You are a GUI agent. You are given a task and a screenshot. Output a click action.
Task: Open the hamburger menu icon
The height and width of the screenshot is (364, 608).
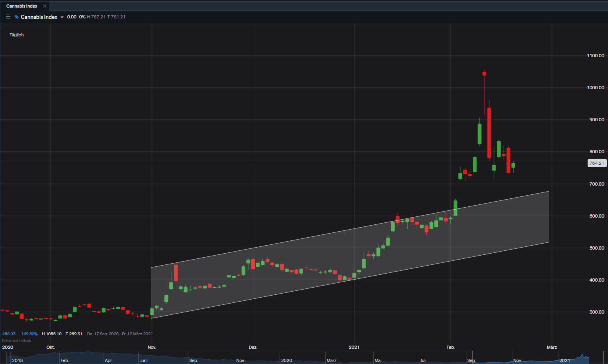click(x=8, y=17)
